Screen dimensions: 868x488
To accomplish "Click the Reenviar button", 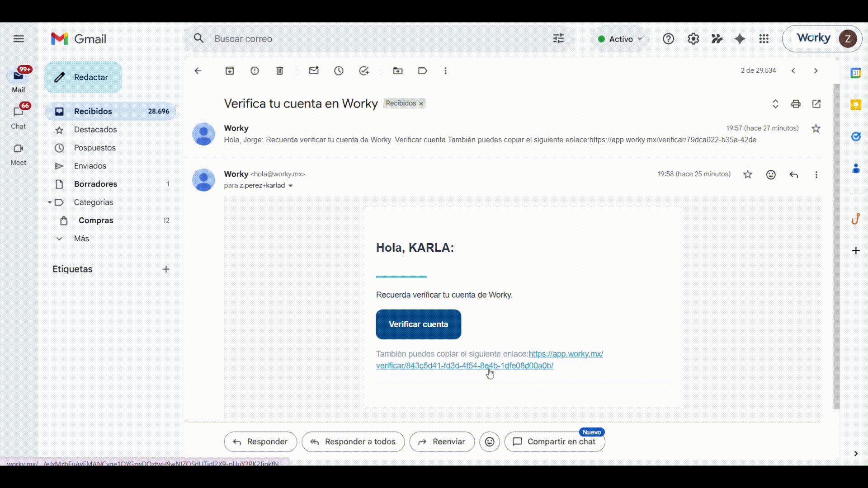I will [x=442, y=442].
